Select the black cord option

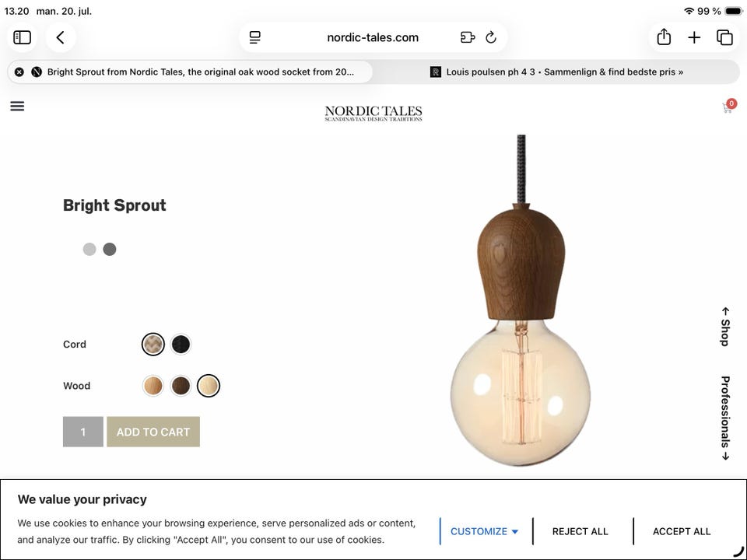(x=181, y=345)
